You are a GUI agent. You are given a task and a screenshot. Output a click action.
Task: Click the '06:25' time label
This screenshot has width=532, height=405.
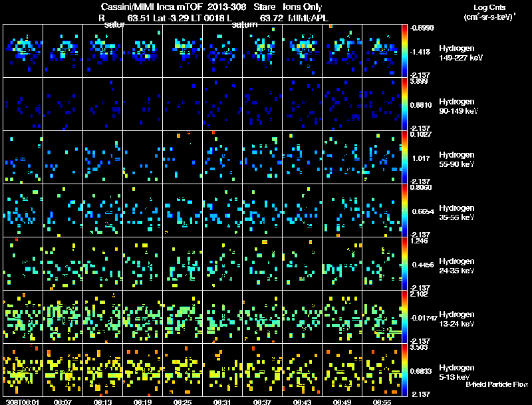[182, 402]
